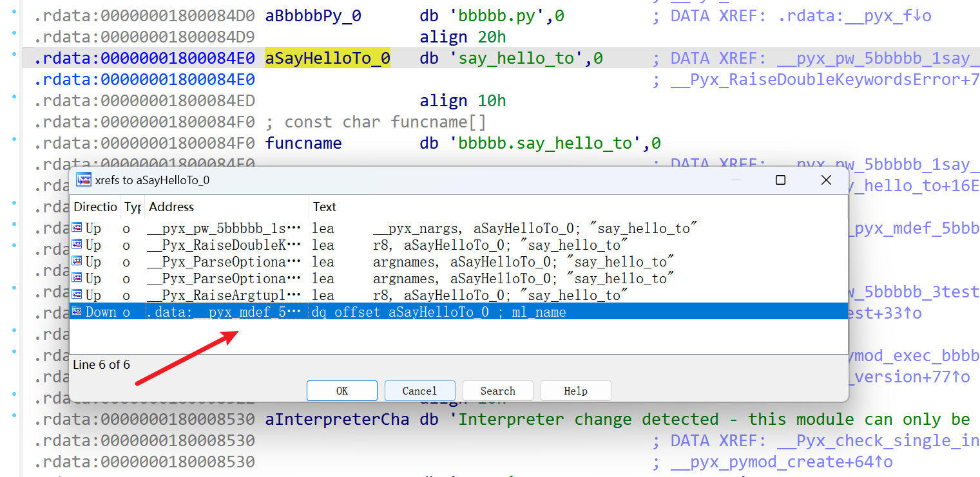Click the Text column header
The image size is (980, 477).
[578, 207]
